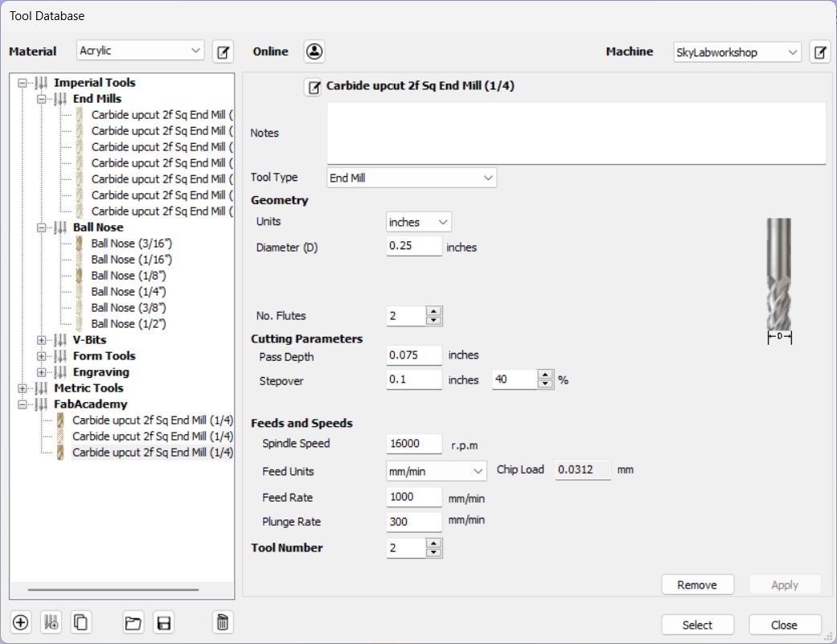837x644 pixels.
Task: Click the Spindle Speed field
Action: click(x=414, y=443)
